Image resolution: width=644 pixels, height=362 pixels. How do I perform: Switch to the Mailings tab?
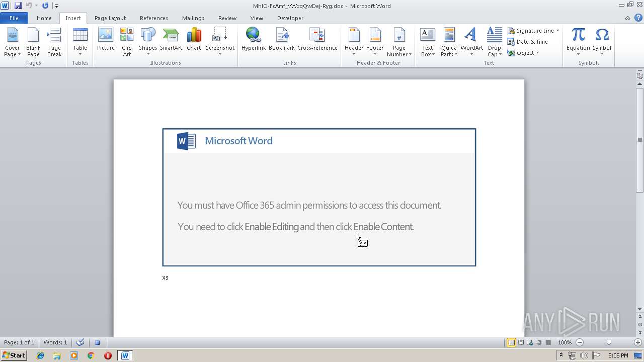pos(193,18)
